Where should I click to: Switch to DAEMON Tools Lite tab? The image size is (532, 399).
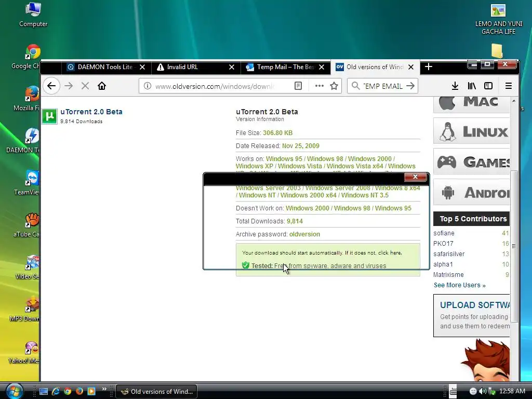click(x=105, y=67)
